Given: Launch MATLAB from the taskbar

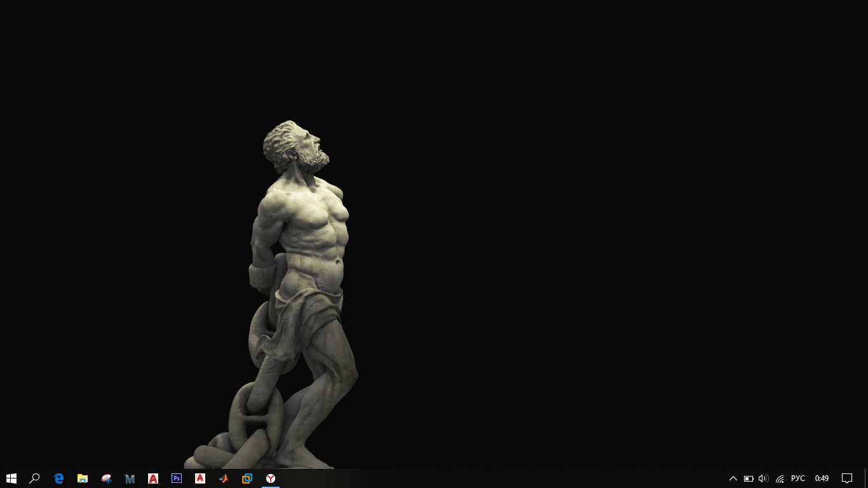Looking at the screenshot, I should point(224,478).
